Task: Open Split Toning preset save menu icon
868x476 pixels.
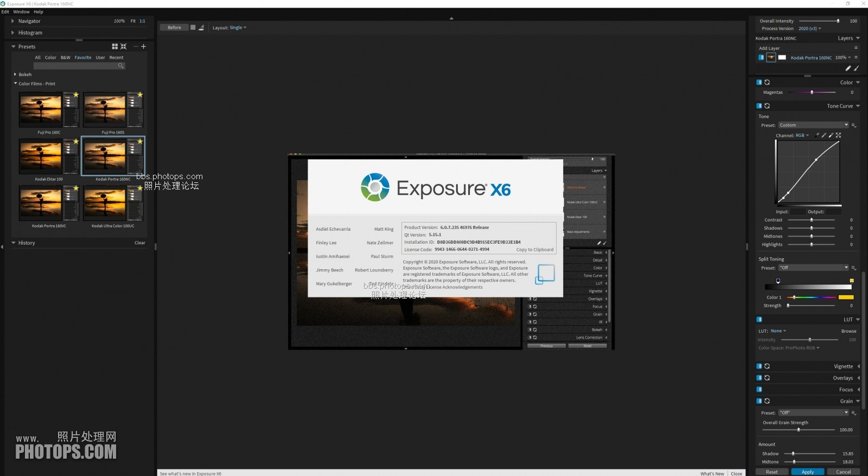Action: tap(854, 268)
